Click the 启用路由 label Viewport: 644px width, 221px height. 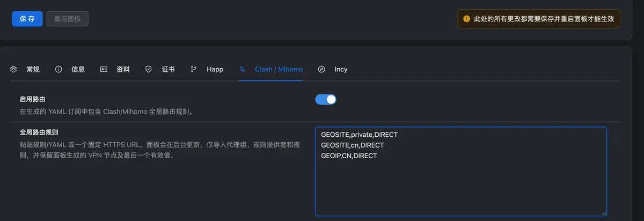tap(33, 99)
